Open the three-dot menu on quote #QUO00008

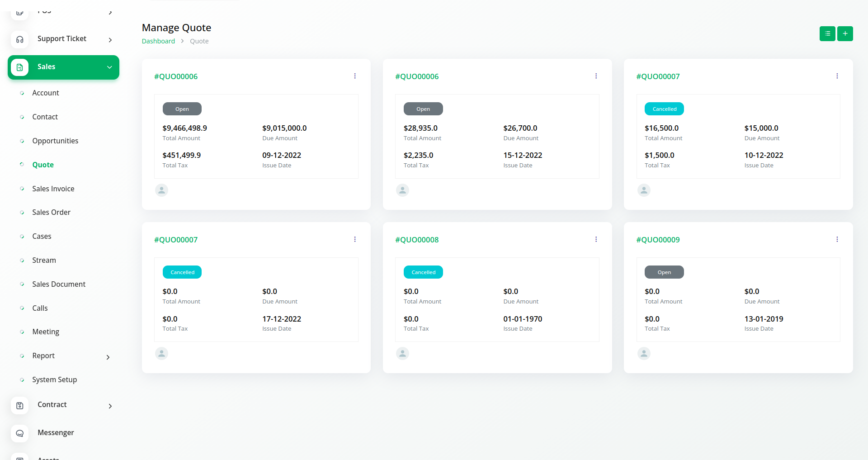[x=596, y=239]
